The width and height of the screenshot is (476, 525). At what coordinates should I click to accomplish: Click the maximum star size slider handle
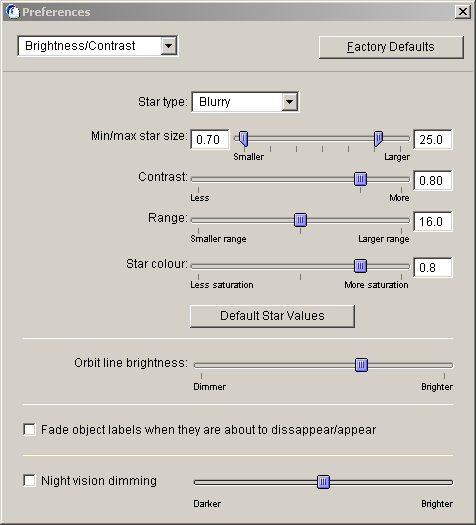tap(378, 139)
